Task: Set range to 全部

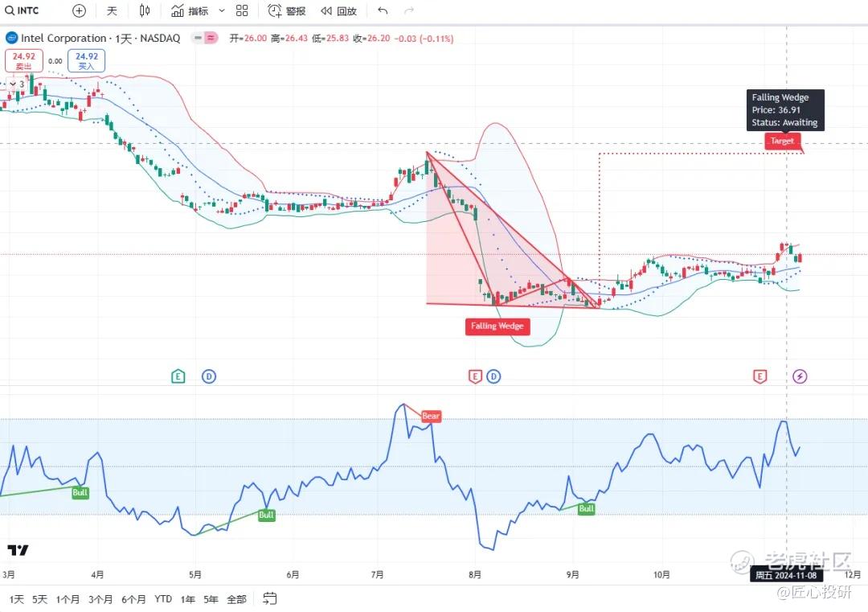Action: (236, 599)
